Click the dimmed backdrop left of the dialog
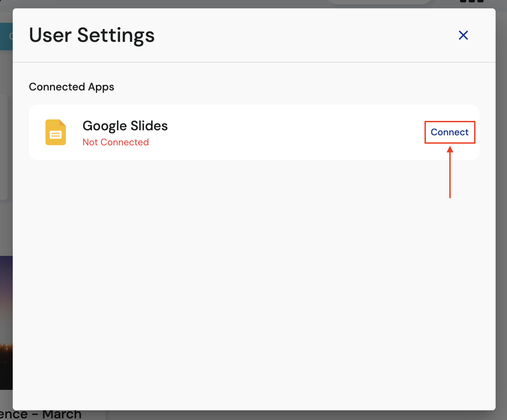 point(6,228)
